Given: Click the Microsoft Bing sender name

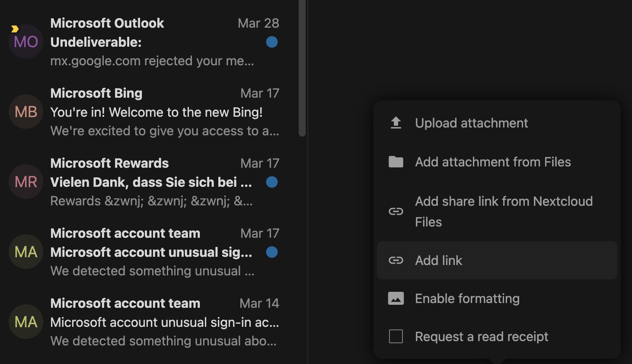Looking at the screenshot, I should [96, 93].
